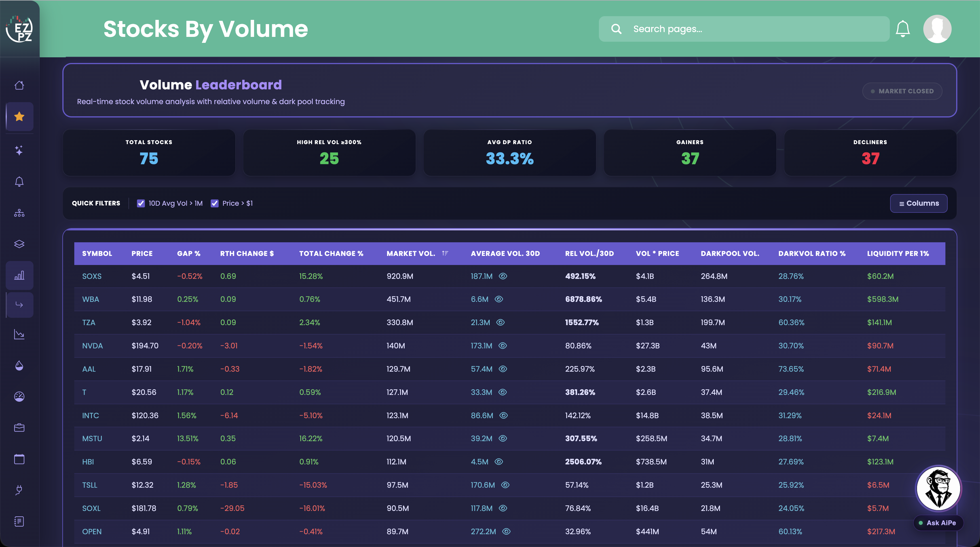Click eye icon in WBA row
The width and height of the screenshot is (980, 547).
499,299
